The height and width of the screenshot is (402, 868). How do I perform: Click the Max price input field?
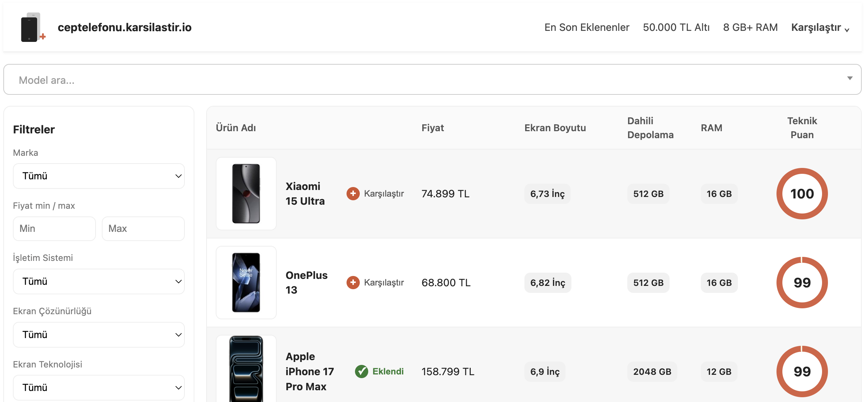pyautogui.click(x=143, y=229)
